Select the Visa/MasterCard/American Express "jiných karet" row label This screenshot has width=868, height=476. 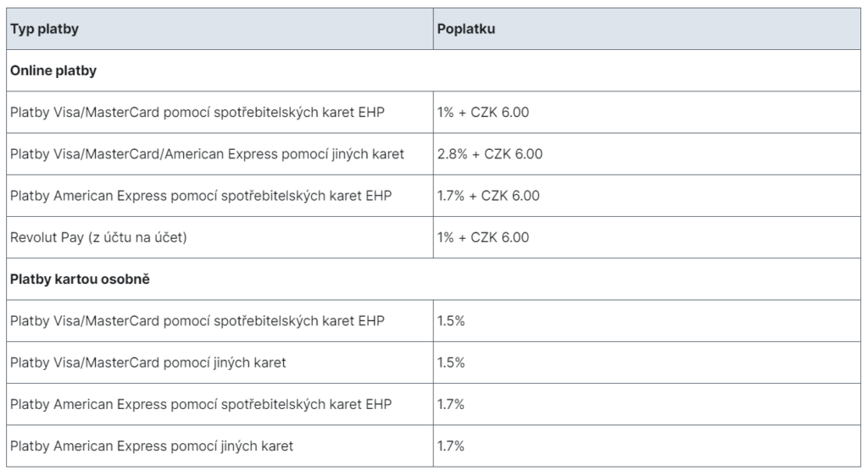tap(207, 154)
